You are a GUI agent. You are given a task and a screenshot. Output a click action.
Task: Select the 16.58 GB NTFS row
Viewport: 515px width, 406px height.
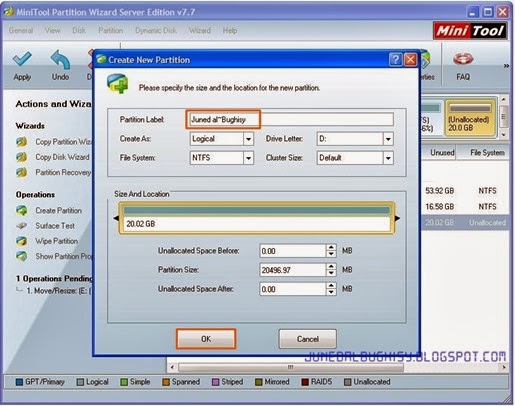465,207
